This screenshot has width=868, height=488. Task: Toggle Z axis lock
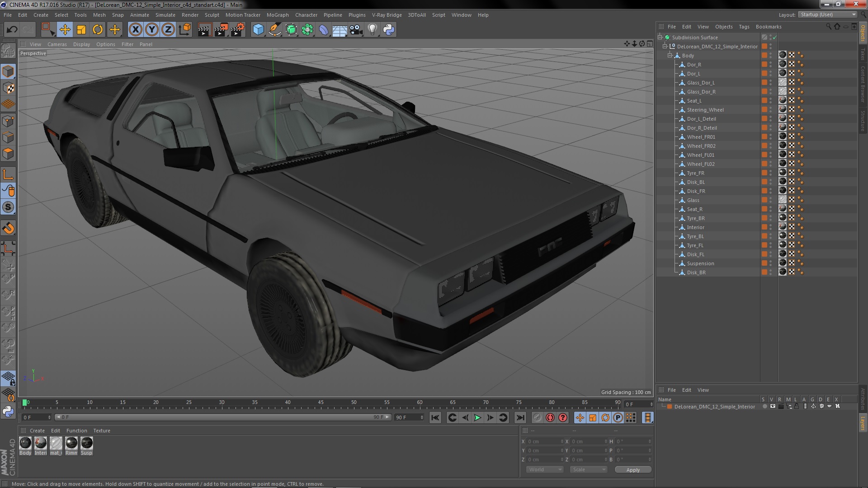pos(168,30)
